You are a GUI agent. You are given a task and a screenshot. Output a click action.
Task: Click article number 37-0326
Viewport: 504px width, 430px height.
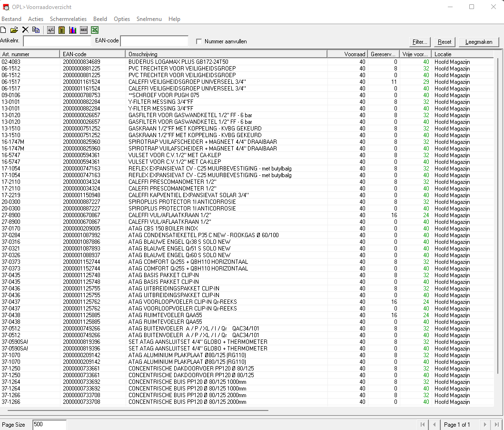11,255
